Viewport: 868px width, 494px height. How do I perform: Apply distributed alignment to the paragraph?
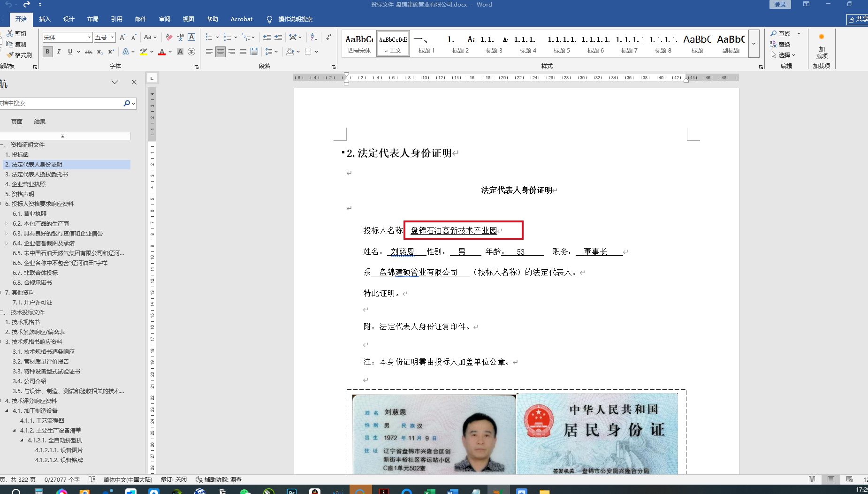pos(254,52)
